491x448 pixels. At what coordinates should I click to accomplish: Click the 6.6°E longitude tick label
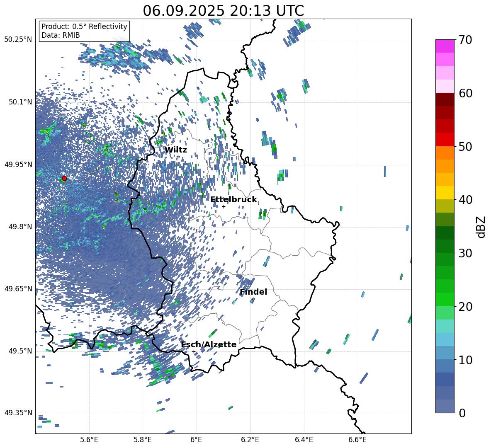(x=357, y=440)
